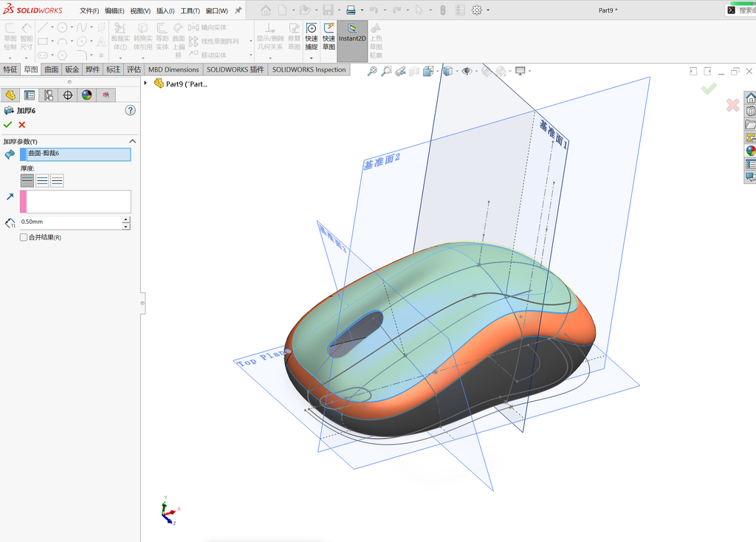Open the ConfigurationManager tab icon
This screenshot has height=542, width=756.
[x=49, y=95]
